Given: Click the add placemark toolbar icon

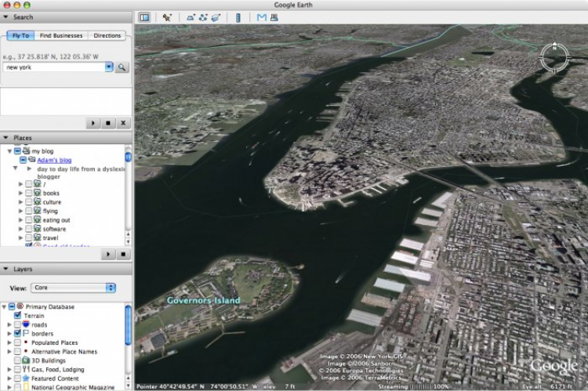Looking at the screenshot, I should [167, 17].
